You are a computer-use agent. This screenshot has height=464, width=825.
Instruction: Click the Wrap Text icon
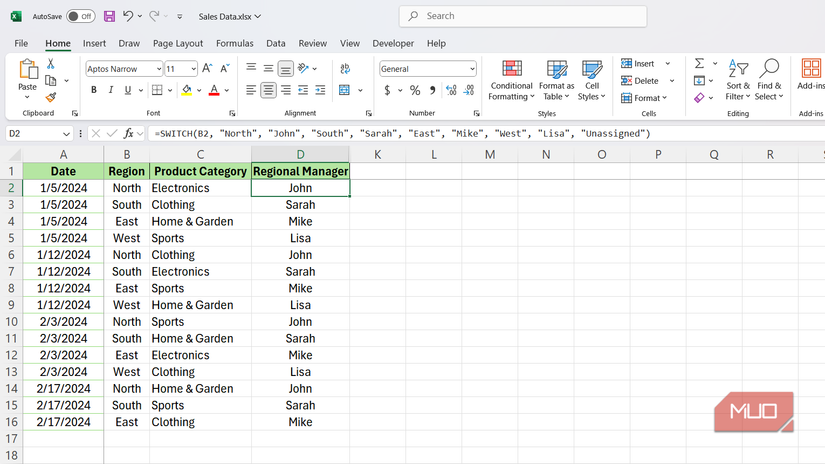(x=345, y=68)
